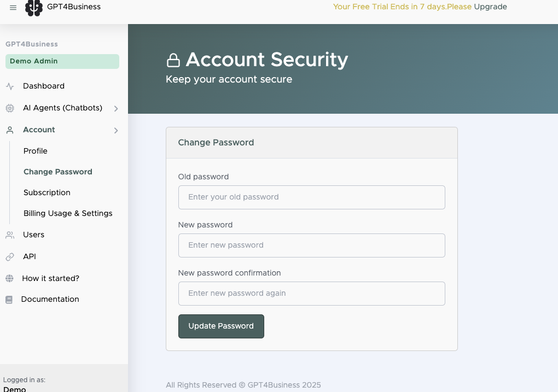The width and height of the screenshot is (558, 392).
Task: Collapse the Account section chevron
Action: (x=116, y=131)
